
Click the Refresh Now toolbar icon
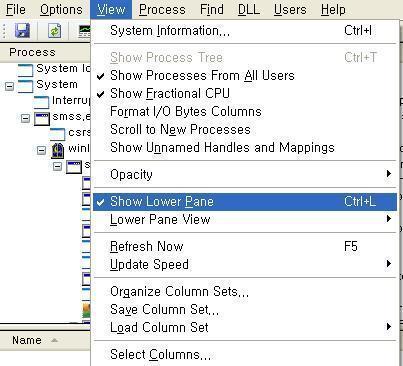tap(54, 31)
